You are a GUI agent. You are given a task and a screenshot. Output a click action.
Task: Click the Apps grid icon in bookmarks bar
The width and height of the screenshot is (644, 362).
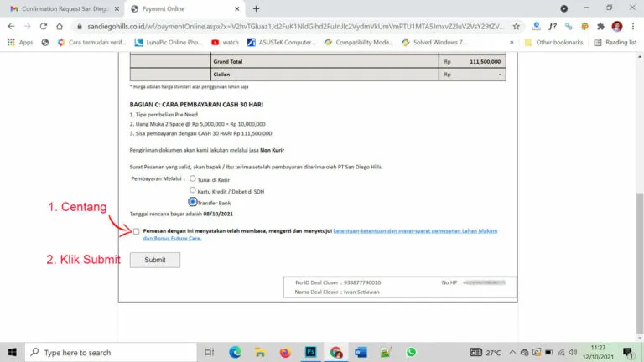coord(11,42)
